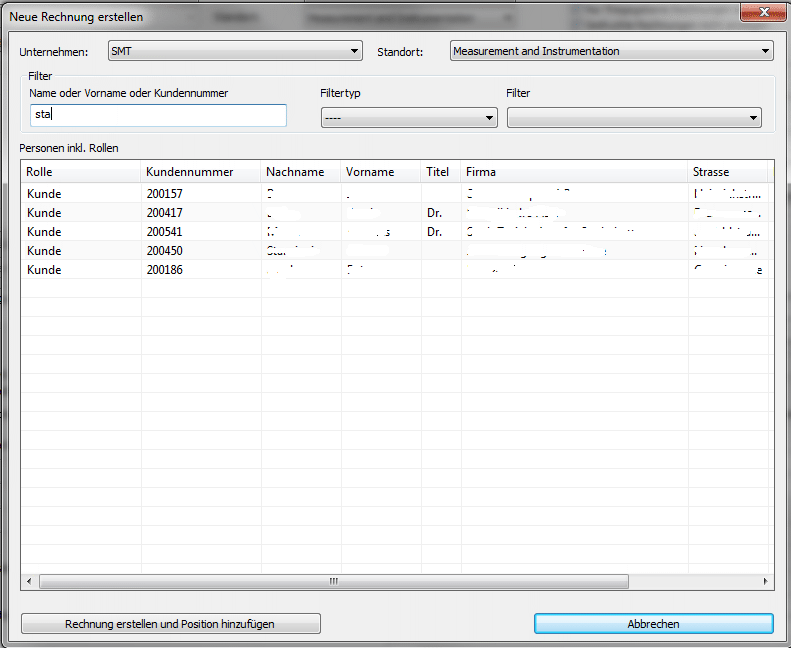Click the Strasse column header

pos(728,172)
